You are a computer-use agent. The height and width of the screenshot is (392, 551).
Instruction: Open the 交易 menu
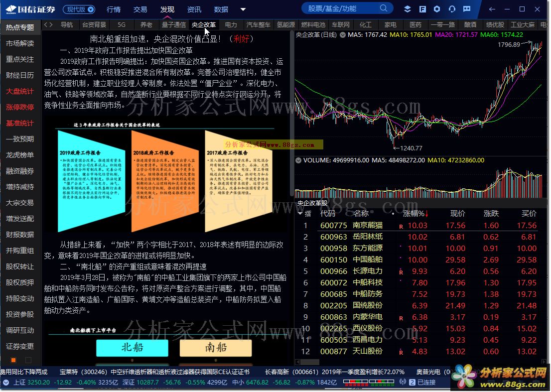[140, 9]
